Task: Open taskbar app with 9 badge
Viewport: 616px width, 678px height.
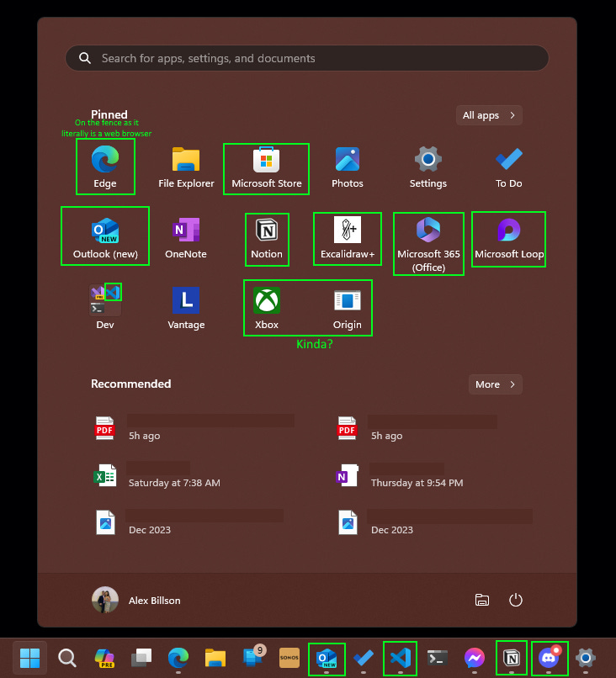Action: 253,657
